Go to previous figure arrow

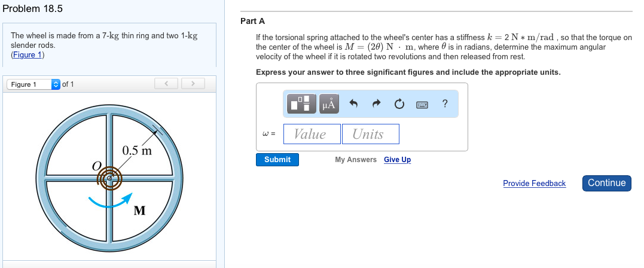(166, 84)
